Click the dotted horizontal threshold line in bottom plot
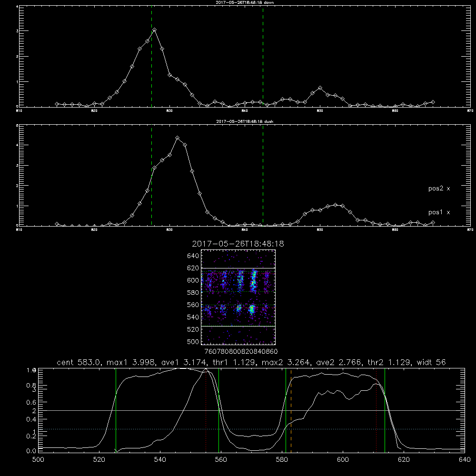Viewport: 476px width, 476px height. 251,429
